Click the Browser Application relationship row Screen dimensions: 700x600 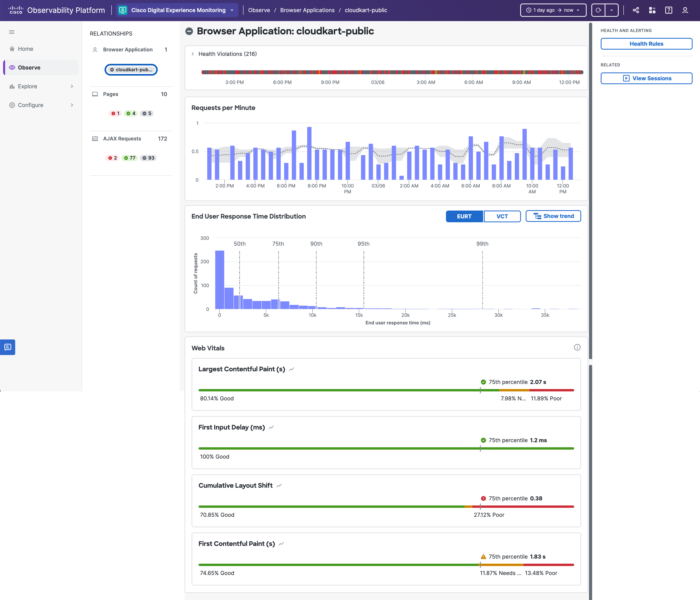(131, 50)
